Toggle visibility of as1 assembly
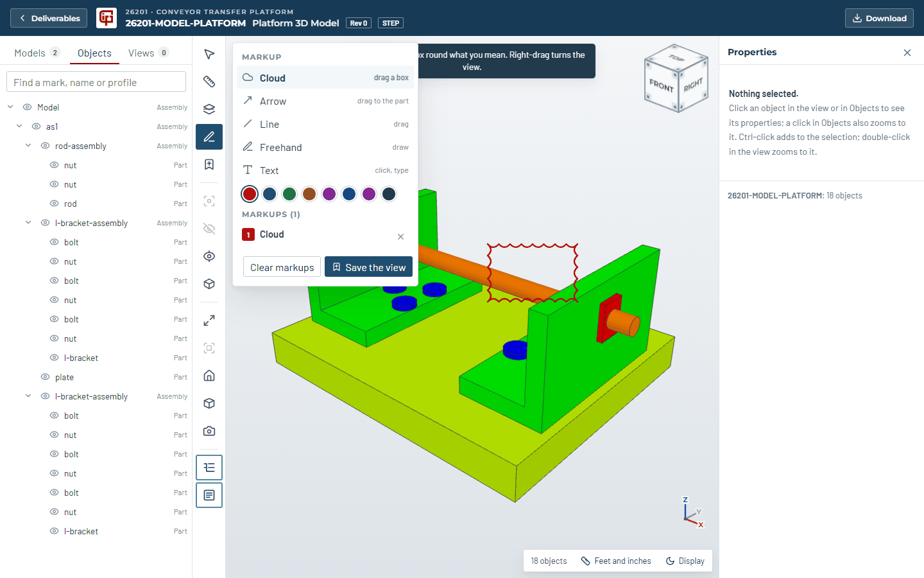The image size is (924, 578). [x=37, y=127]
